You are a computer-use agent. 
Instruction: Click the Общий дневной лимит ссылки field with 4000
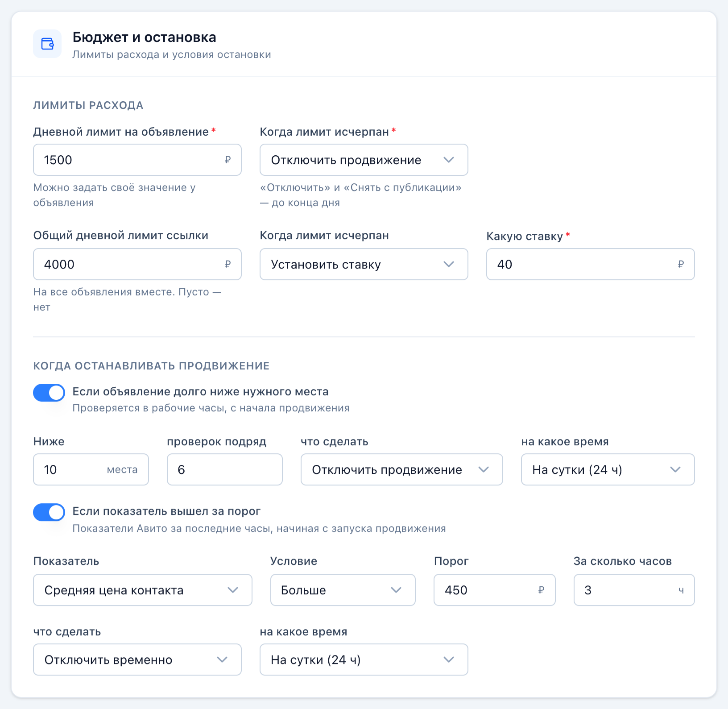click(137, 264)
